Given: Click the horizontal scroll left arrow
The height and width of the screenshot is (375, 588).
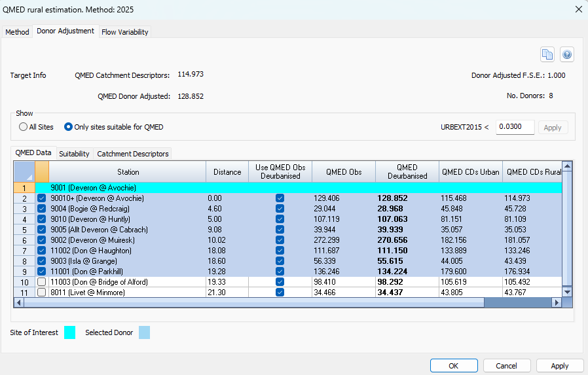Looking at the screenshot, I should coord(19,303).
